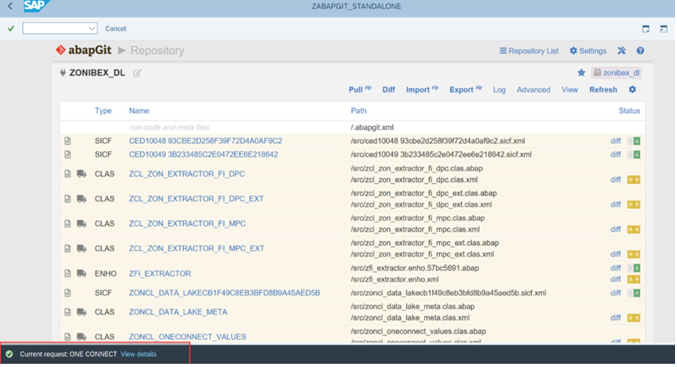677x367 pixels.
Task: Open the Advanced dropdown menu
Action: point(534,90)
